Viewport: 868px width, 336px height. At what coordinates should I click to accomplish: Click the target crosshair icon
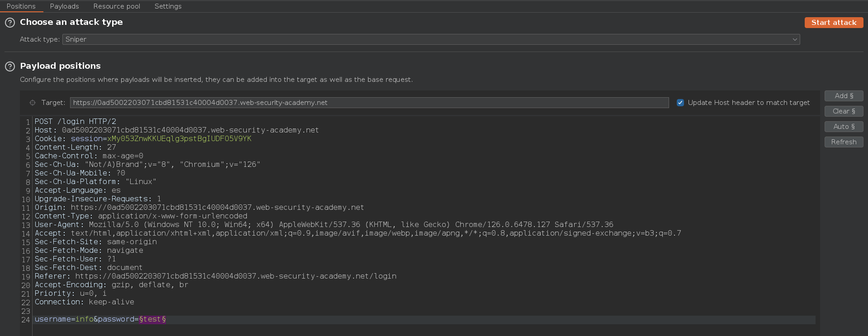[x=33, y=103]
